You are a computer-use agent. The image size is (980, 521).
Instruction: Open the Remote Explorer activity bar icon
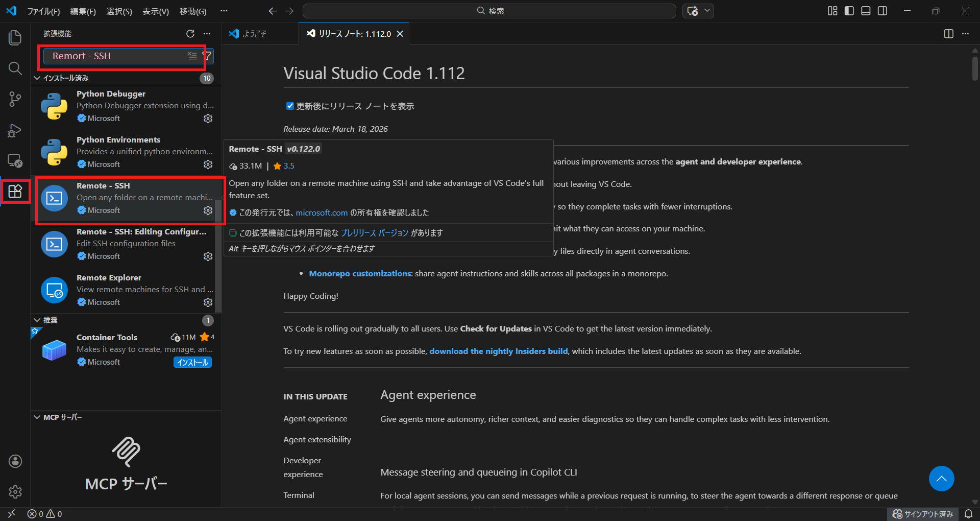click(15, 161)
